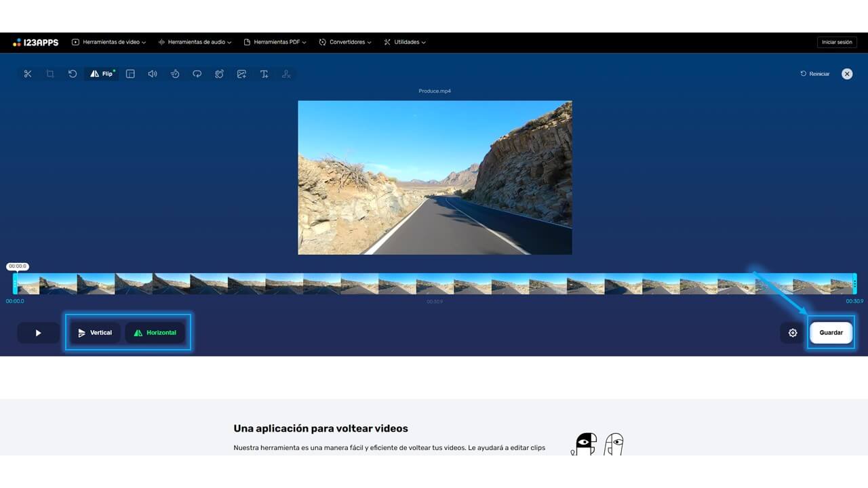
Task: Click the right trim handle on timeline
Action: click(x=854, y=283)
